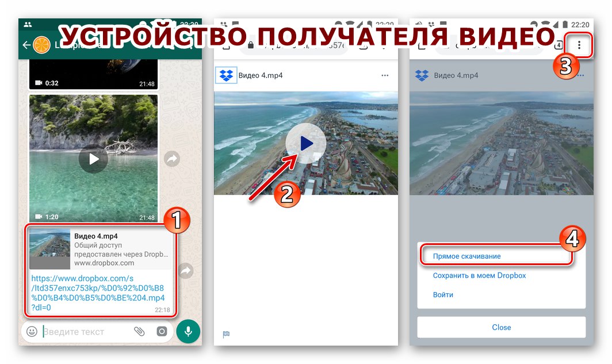Tap the Close button
612x364 pixels.
502,327
